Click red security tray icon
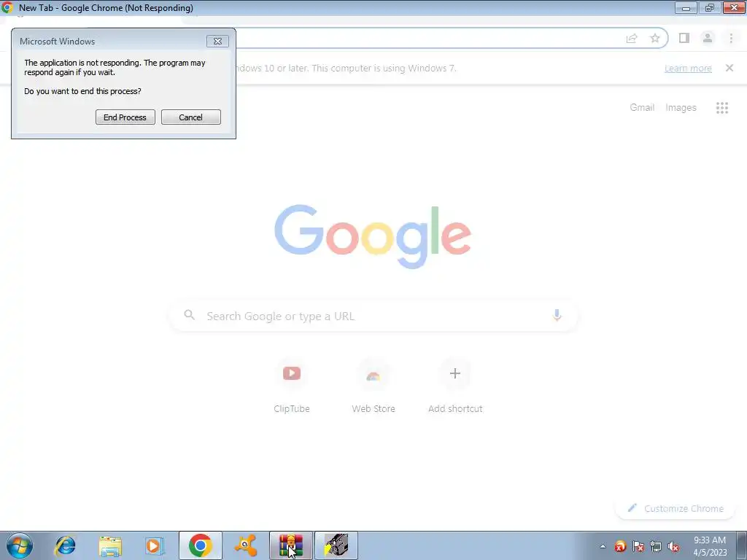The height and width of the screenshot is (560, 747). pos(620,546)
